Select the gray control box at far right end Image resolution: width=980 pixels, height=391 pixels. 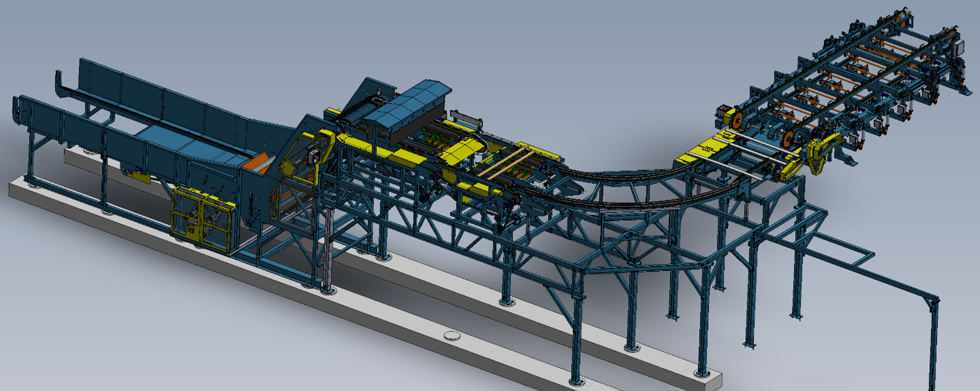[x=959, y=47]
